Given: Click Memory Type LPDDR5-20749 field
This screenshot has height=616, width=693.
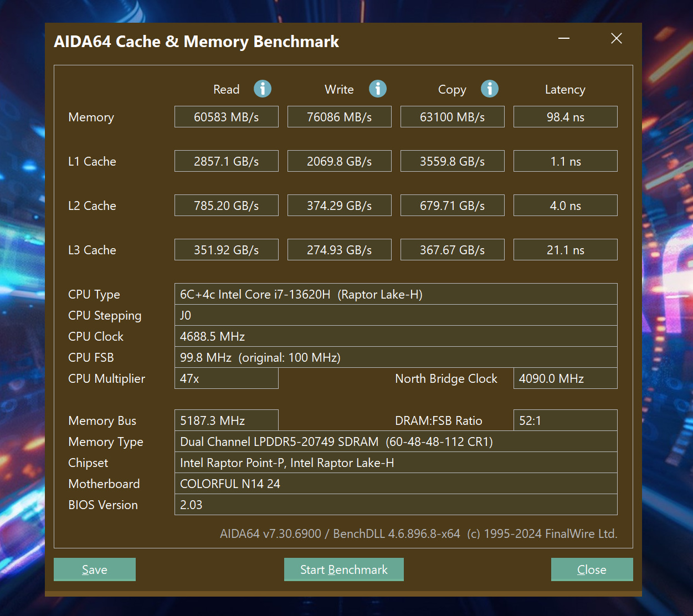Looking at the screenshot, I should tap(396, 442).
